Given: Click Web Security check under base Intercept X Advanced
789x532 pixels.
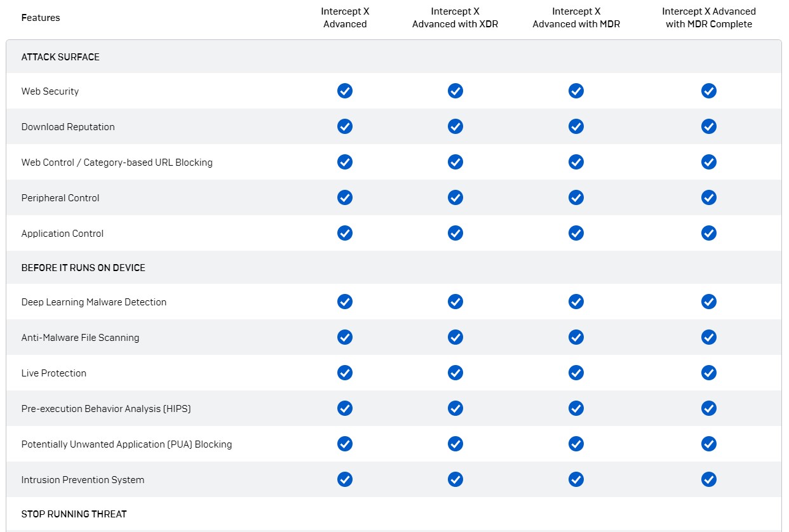Looking at the screenshot, I should [x=345, y=91].
